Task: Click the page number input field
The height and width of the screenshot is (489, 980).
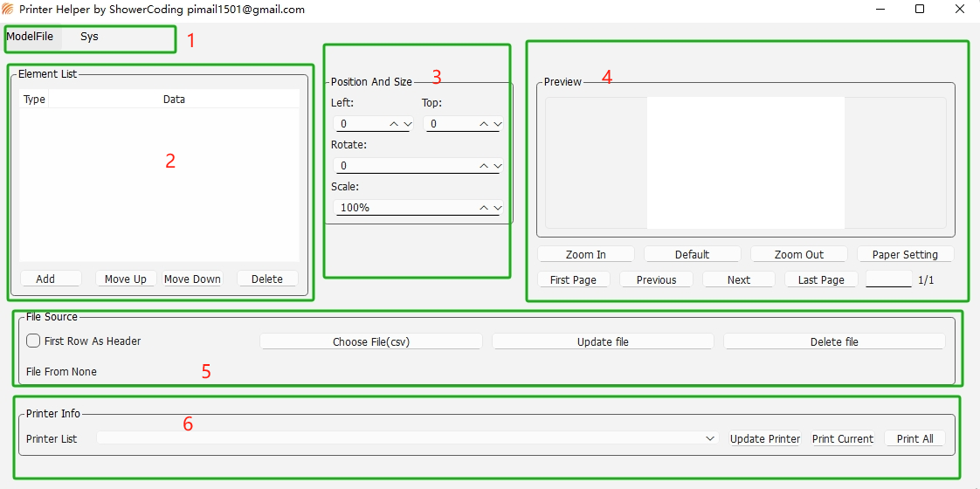Action: coord(889,279)
